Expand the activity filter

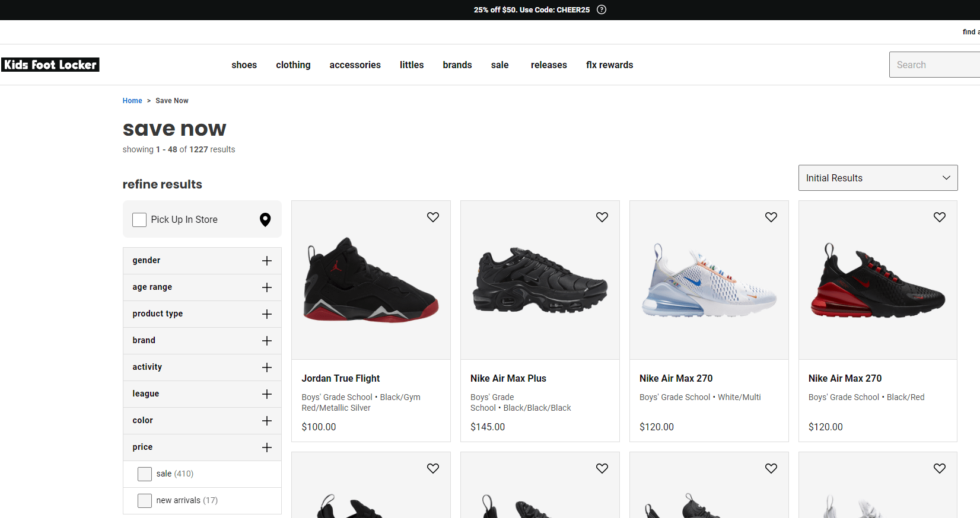202,367
